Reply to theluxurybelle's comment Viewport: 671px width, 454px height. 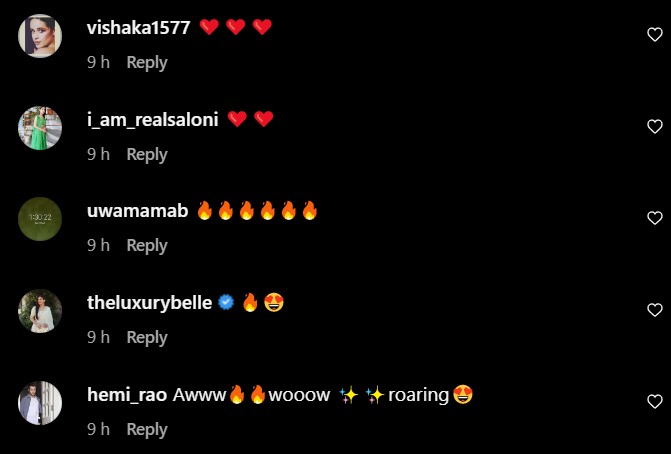tap(147, 338)
